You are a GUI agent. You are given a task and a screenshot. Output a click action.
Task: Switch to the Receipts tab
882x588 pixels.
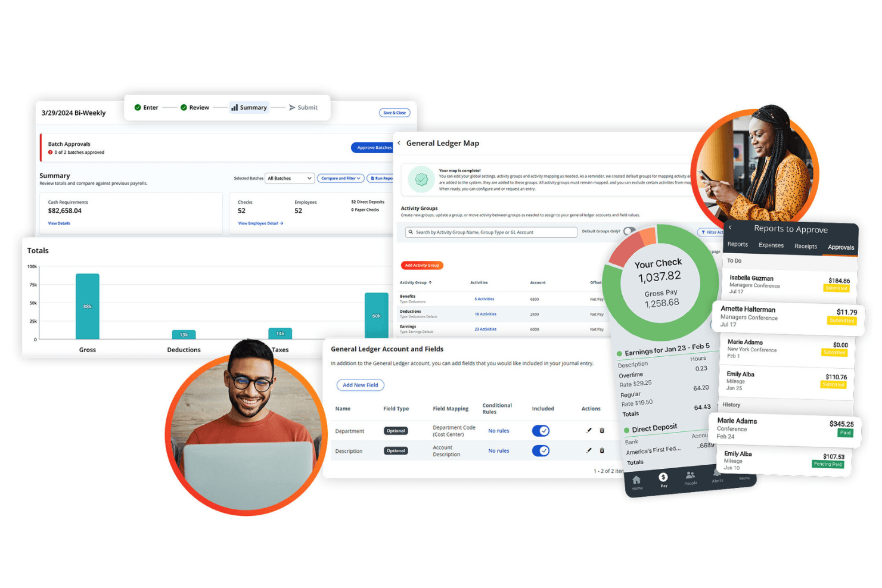806,246
